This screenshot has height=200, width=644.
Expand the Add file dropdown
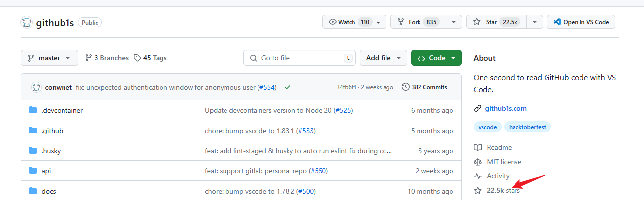pyautogui.click(x=383, y=58)
